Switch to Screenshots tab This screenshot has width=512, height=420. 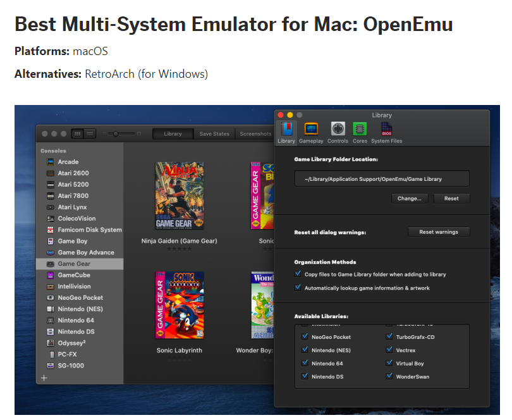[x=255, y=133]
